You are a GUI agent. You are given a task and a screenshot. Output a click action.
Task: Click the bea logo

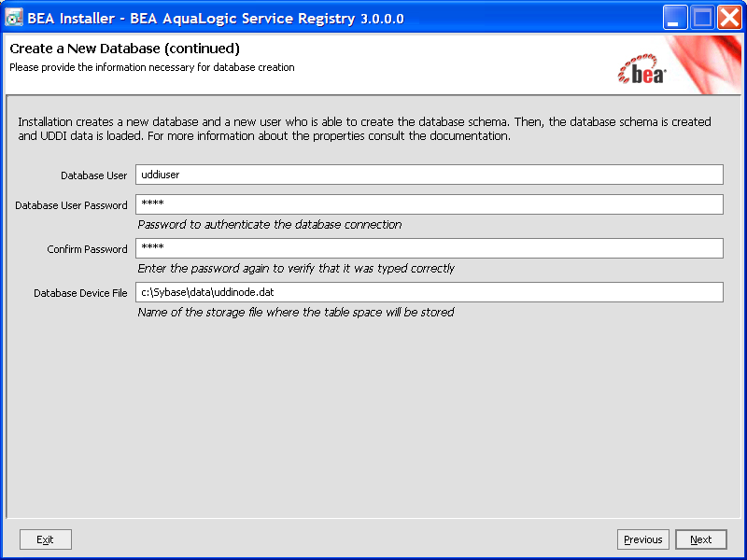[x=641, y=69]
